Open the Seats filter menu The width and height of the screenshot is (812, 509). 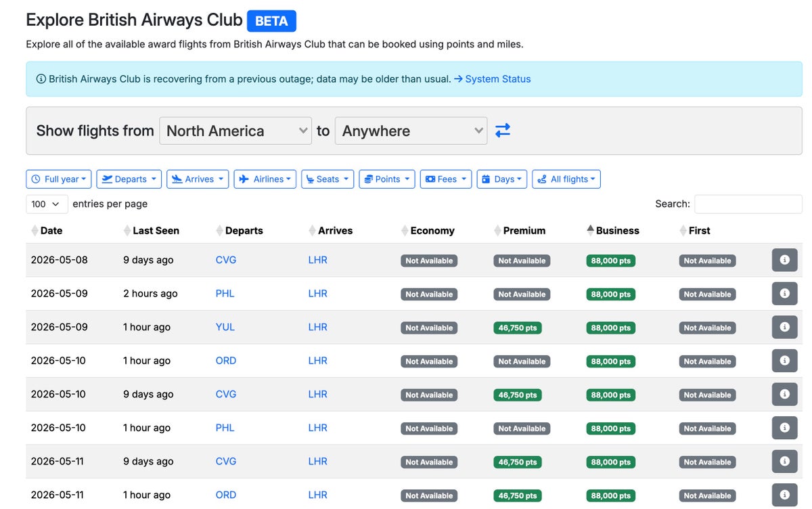click(328, 179)
